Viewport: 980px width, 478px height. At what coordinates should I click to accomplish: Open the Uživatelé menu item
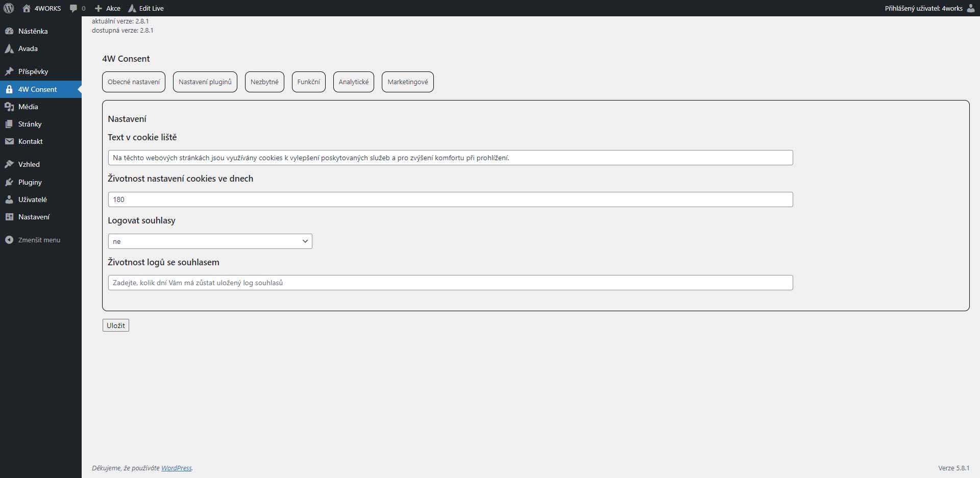pyautogui.click(x=41, y=199)
